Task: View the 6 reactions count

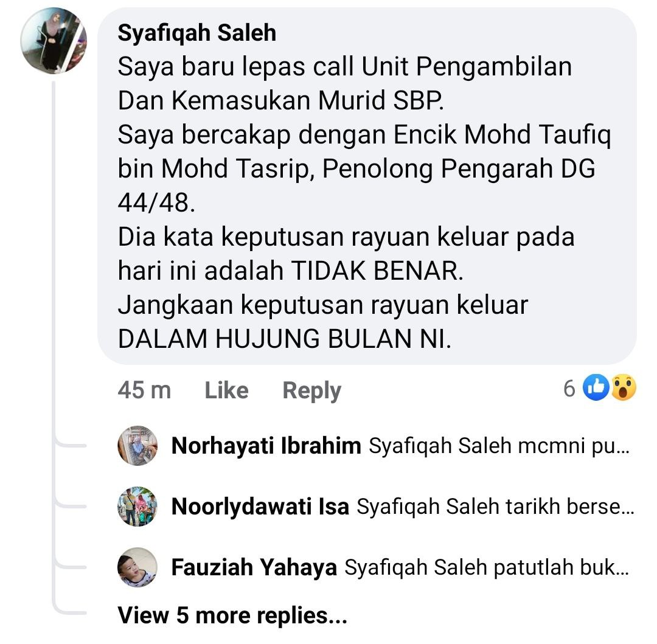Action: 569,389
